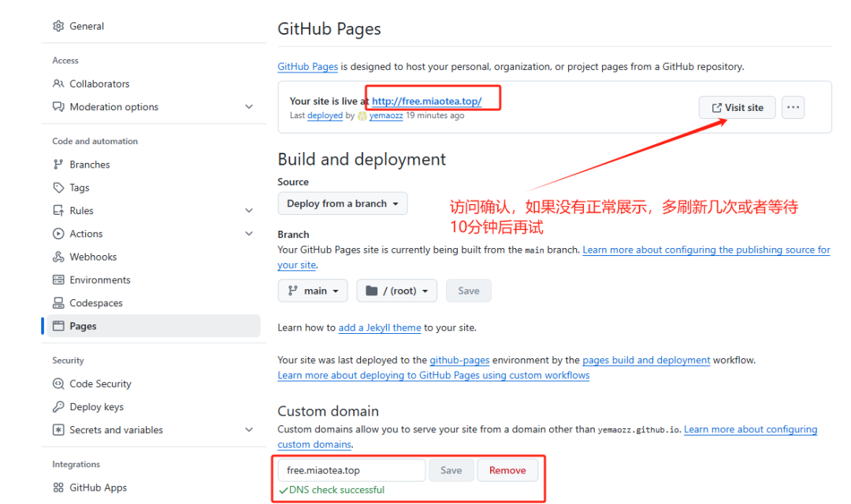Click Save beside the custom domain field
Screen dimensions: 851x504
(x=451, y=470)
